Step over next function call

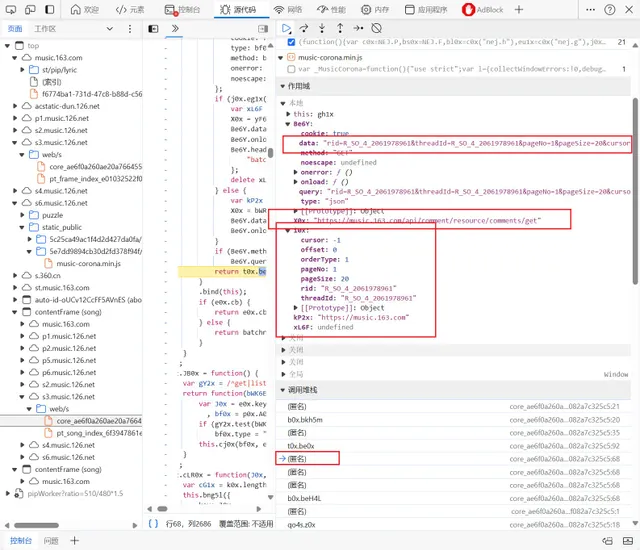coord(304,28)
